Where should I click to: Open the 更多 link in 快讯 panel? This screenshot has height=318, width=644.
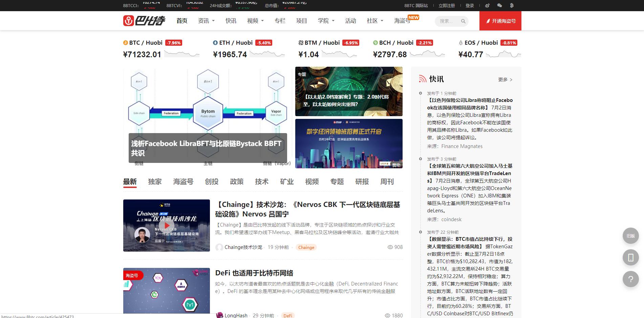click(x=502, y=80)
